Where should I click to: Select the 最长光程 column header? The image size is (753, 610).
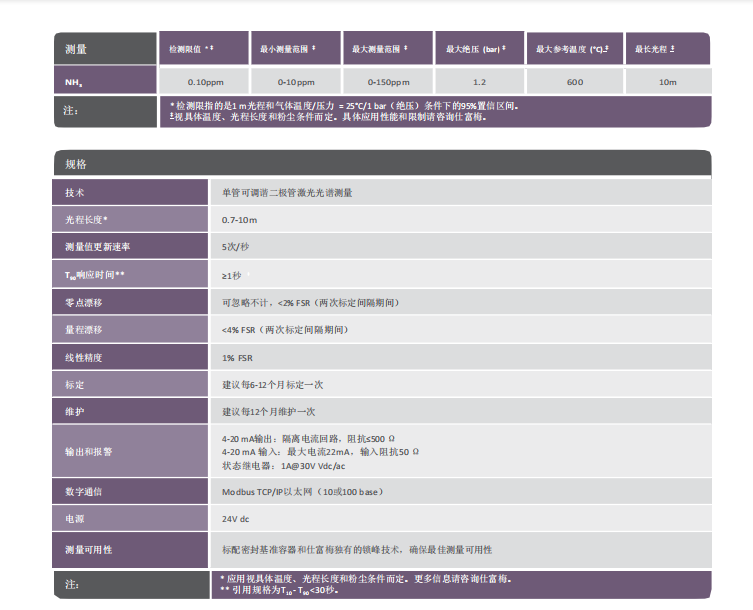[667, 48]
